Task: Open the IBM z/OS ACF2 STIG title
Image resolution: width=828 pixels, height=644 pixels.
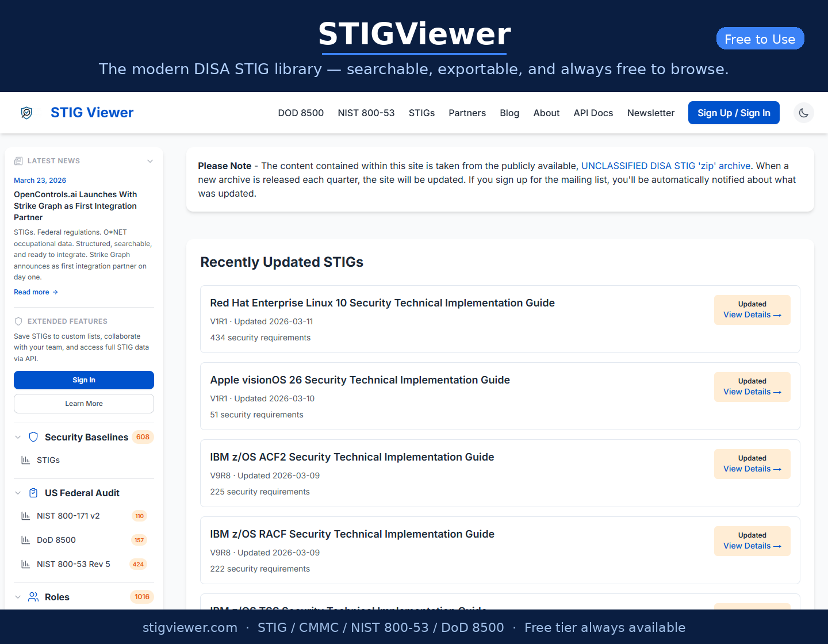Action: click(x=352, y=457)
